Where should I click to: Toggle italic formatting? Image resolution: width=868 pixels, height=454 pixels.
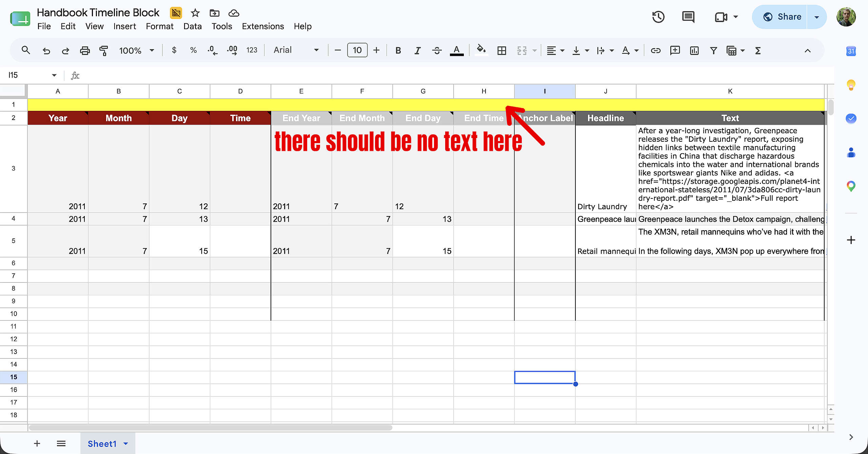point(417,51)
